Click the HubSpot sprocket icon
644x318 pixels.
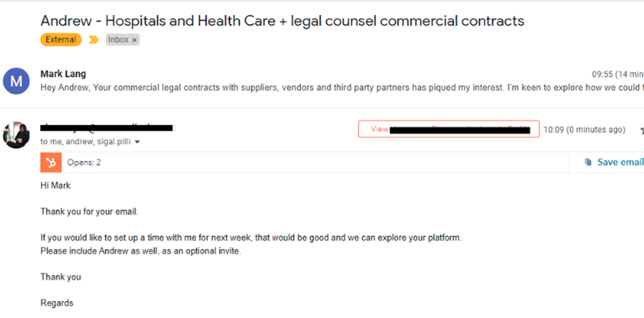tap(51, 162)
